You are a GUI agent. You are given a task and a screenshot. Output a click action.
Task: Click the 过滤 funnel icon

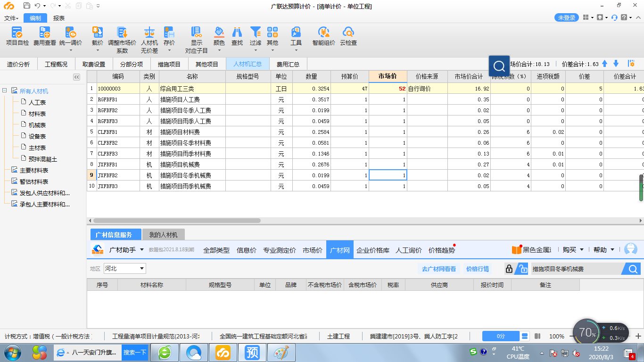coord(255,32)
